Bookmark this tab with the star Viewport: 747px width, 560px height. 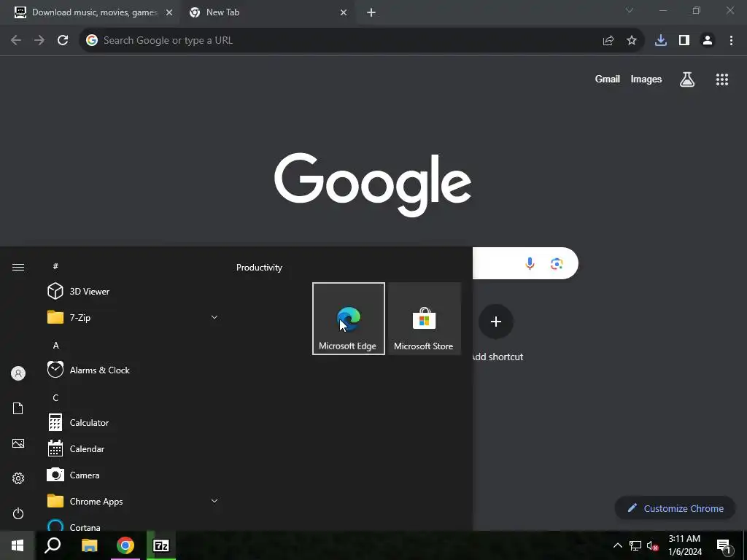632,41
